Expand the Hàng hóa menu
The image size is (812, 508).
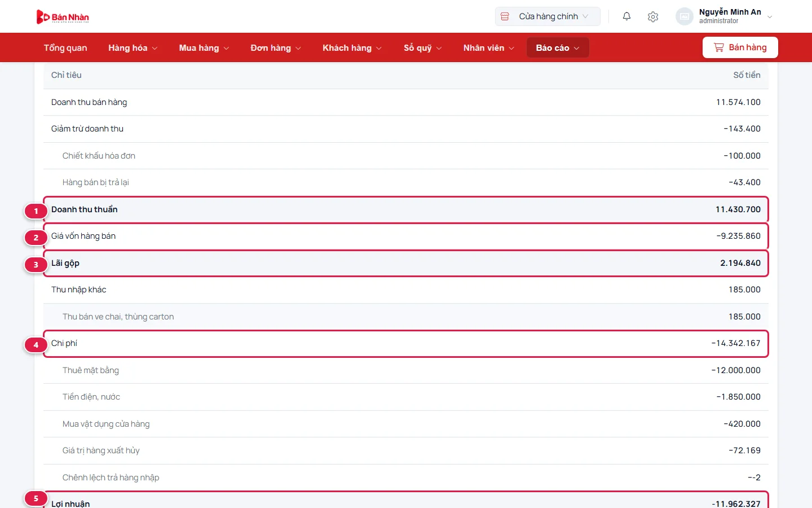133,48
